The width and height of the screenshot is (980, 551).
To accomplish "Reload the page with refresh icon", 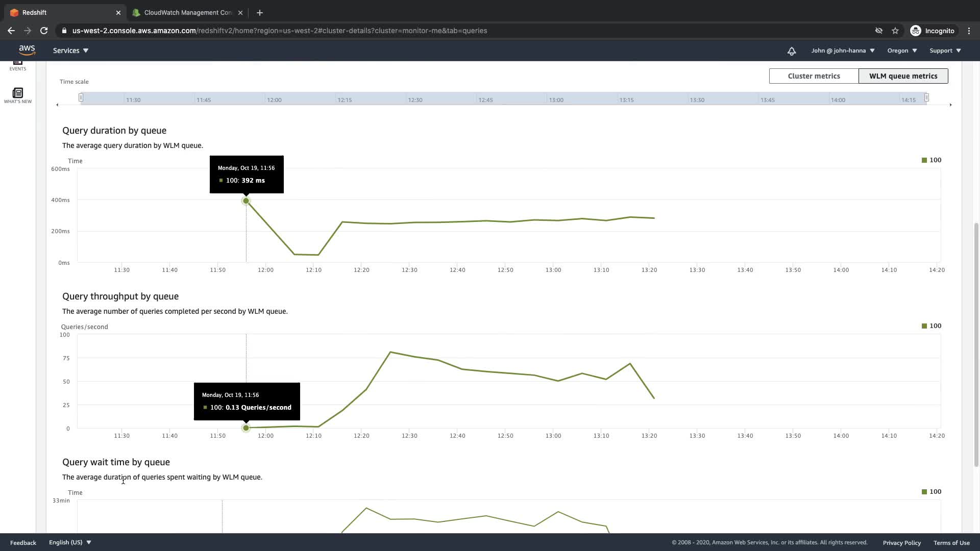I will [44, 31].
